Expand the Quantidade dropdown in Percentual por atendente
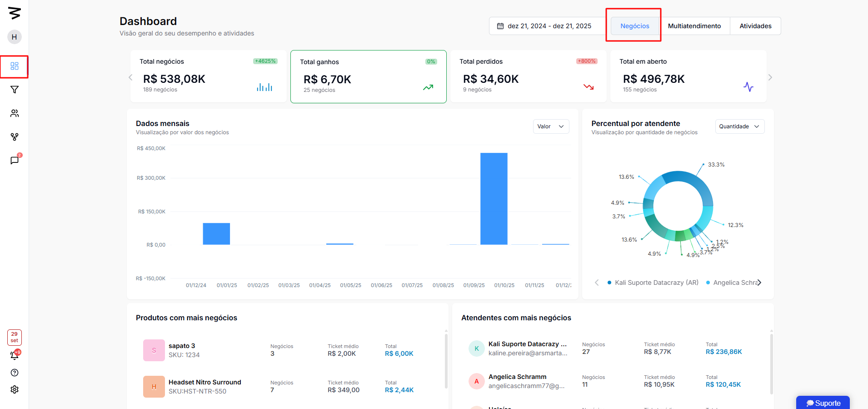Screen dimensions: 868x409 740,126
